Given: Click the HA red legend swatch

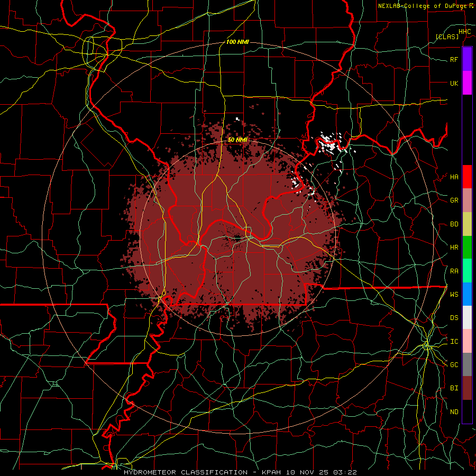Looking at the screenshot, I should (x=467, y=177).
